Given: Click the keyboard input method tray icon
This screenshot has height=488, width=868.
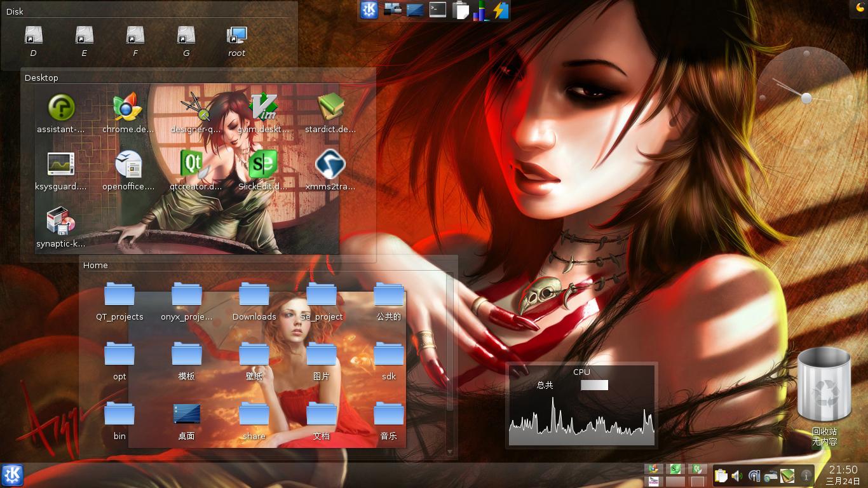Looking at the screenshot, I should [x=771, y=475].
